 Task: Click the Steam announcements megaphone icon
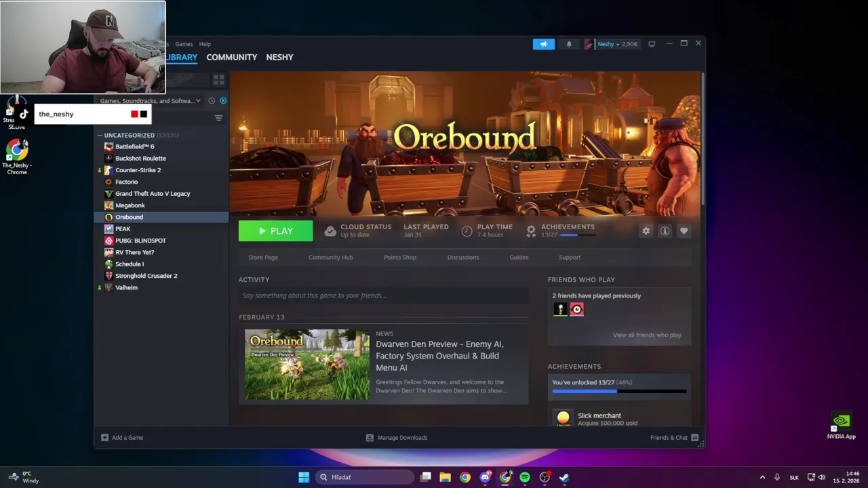click(543, 44)
